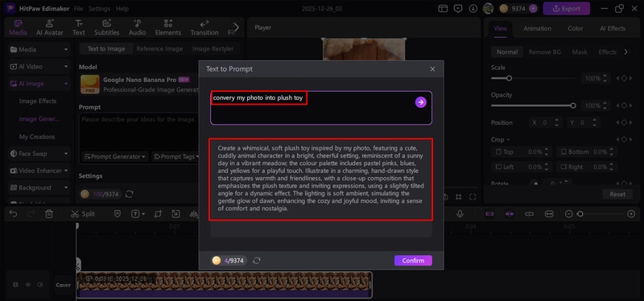The image size is (644, 301).
Task: Switch to the Reference Image tab
Action: 159,49
